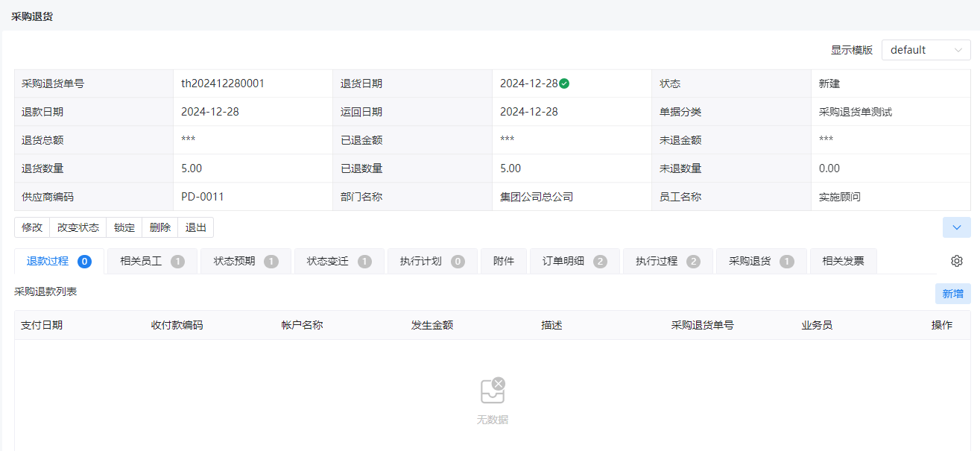The height and width of the screenshot is (451, 980).
Task: Click the 采购退货单号 column header in list
Action: pyautogui.click(x=703, y=325)
